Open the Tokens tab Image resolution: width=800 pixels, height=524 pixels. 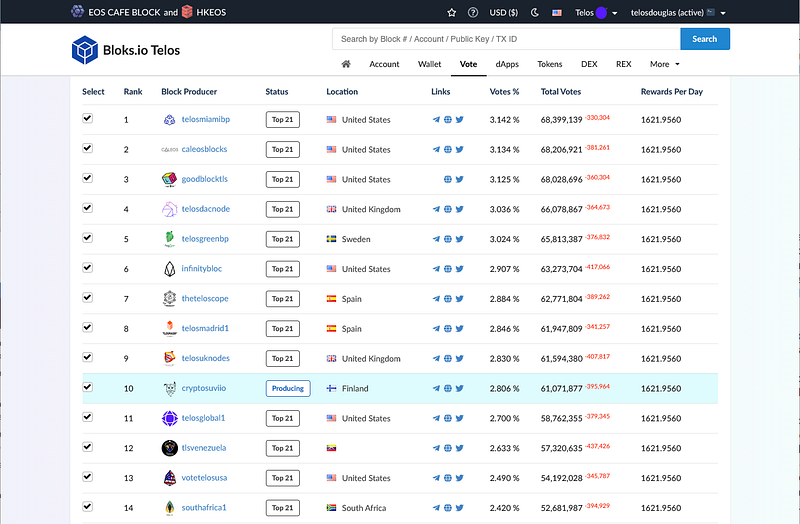[549, 64]
